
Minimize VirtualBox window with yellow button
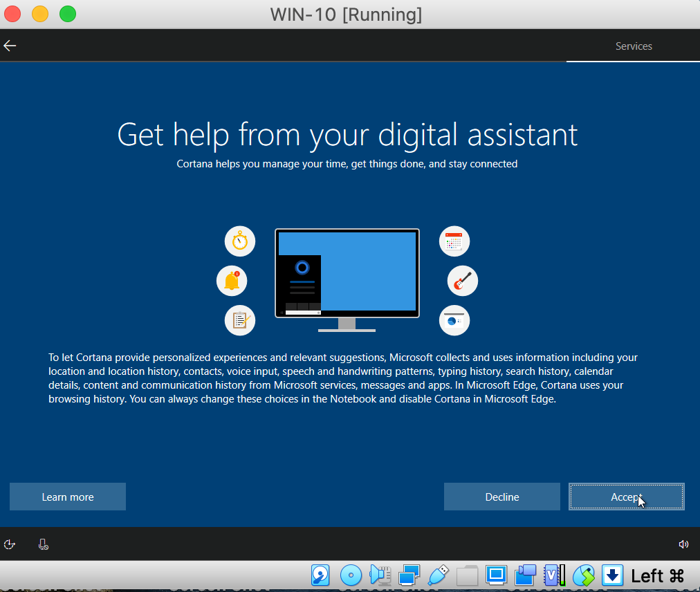click(40, 14)
